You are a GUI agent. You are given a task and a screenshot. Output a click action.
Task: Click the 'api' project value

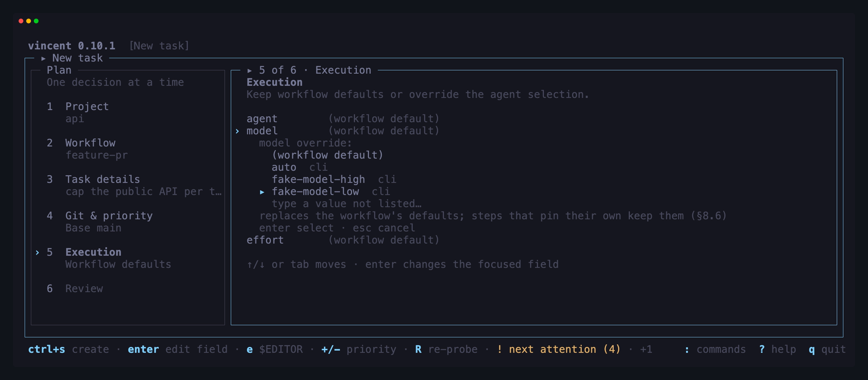pos(75,119)
